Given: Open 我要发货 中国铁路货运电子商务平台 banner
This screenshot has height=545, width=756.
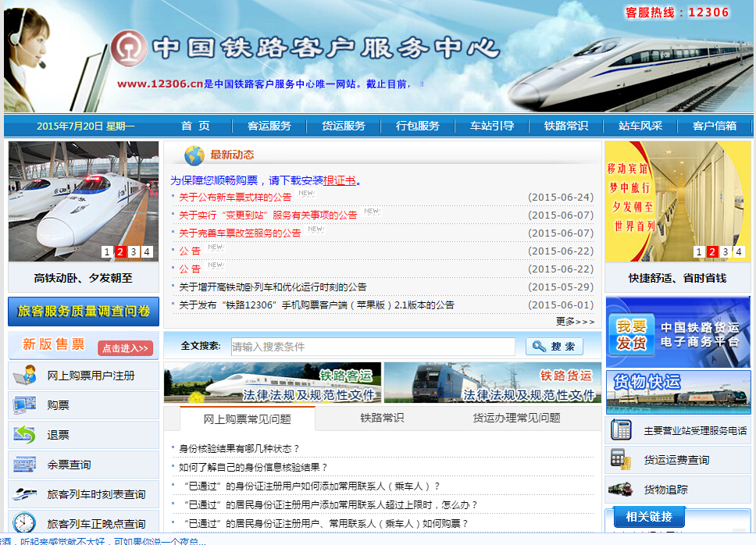Looking at the screenshot, I should [x=678, y=332].
